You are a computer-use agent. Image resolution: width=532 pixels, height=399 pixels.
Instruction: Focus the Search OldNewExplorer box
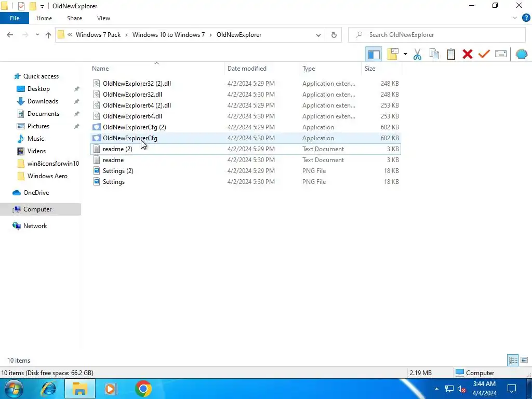coord(437,35)
